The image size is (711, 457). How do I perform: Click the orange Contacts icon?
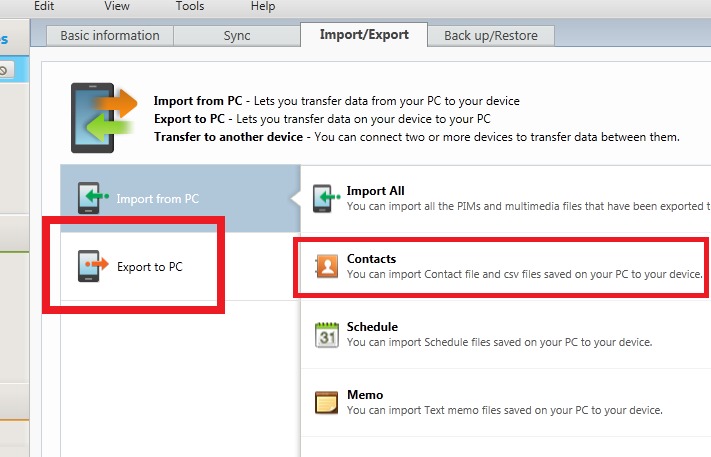pos(326,266)
